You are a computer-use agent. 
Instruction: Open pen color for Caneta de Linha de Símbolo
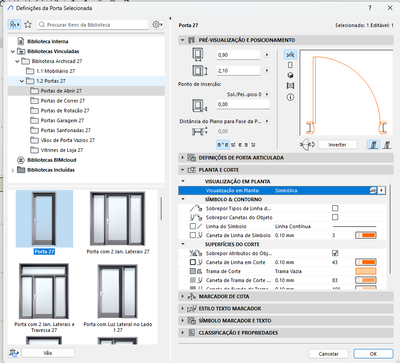(366, 235)
